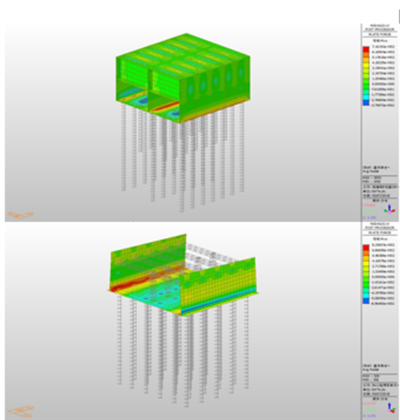Click the XYZ axis triad in upper view
Screen dimensions: 400x420
click(389, 209)
